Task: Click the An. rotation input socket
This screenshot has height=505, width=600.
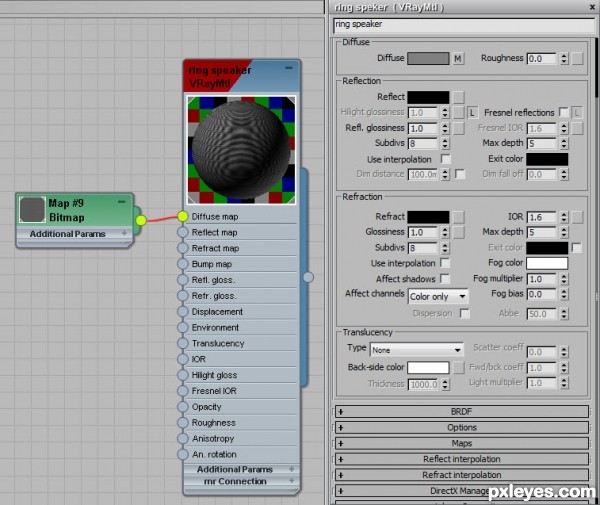Action: click(183, 454)
